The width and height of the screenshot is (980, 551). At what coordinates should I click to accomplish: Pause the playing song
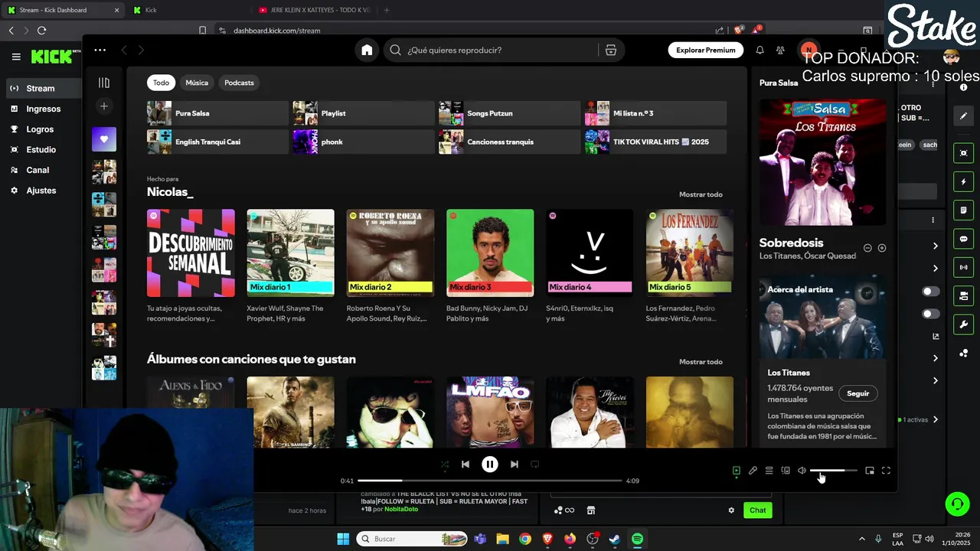[490, 465]
